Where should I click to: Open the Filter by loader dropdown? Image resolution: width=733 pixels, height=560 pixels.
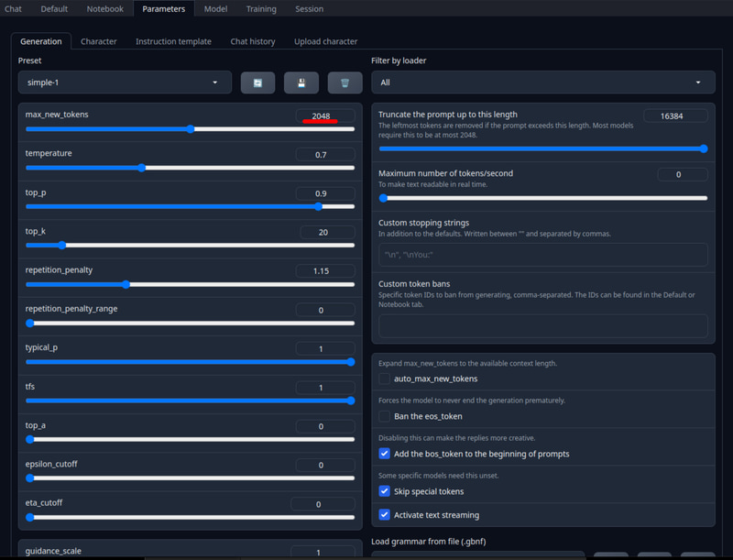(x=542, y=82)
